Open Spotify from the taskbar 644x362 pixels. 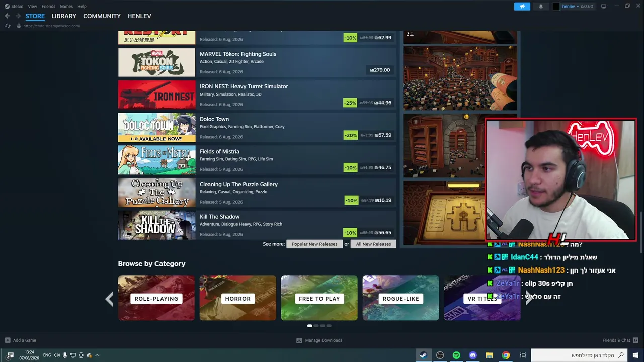tap(456, 355)
